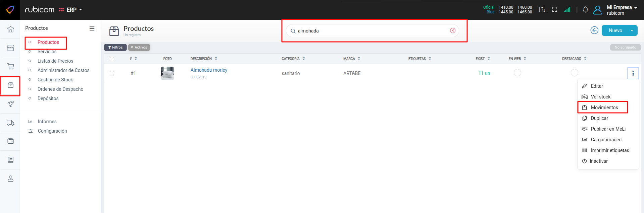Viewport: 644px width, 213px height.
Task: Open the dropdown arrow next to Nuevo
Action: tap(632, 30)
